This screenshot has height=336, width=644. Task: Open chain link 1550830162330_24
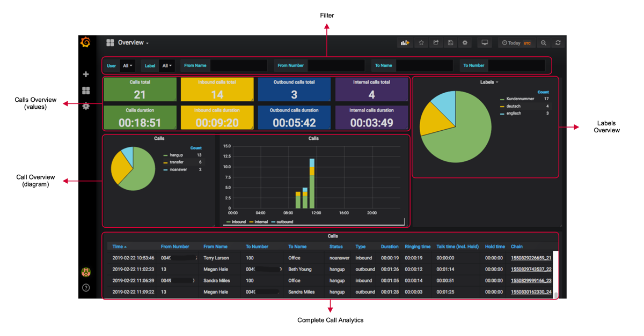coord(531,292)
